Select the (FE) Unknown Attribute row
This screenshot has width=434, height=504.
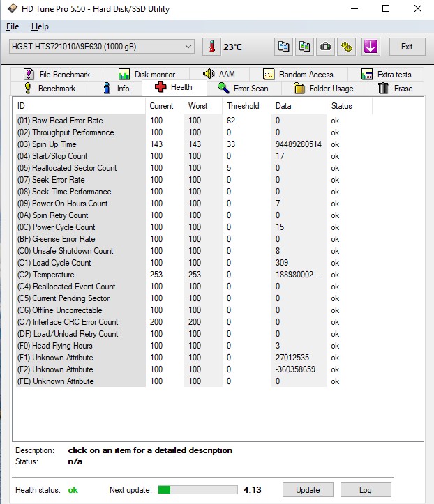(x=194, y=381)
